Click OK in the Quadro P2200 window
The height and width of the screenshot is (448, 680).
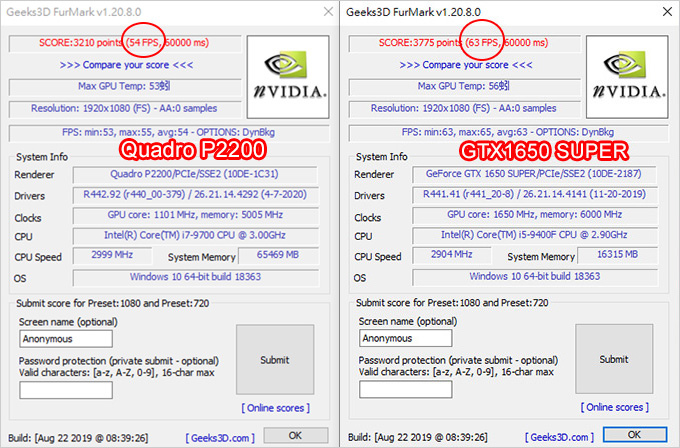point(296,435)
